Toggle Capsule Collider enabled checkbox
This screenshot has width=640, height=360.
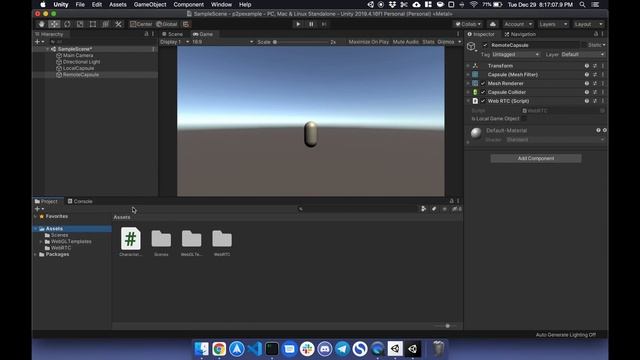tap(483, 92)
